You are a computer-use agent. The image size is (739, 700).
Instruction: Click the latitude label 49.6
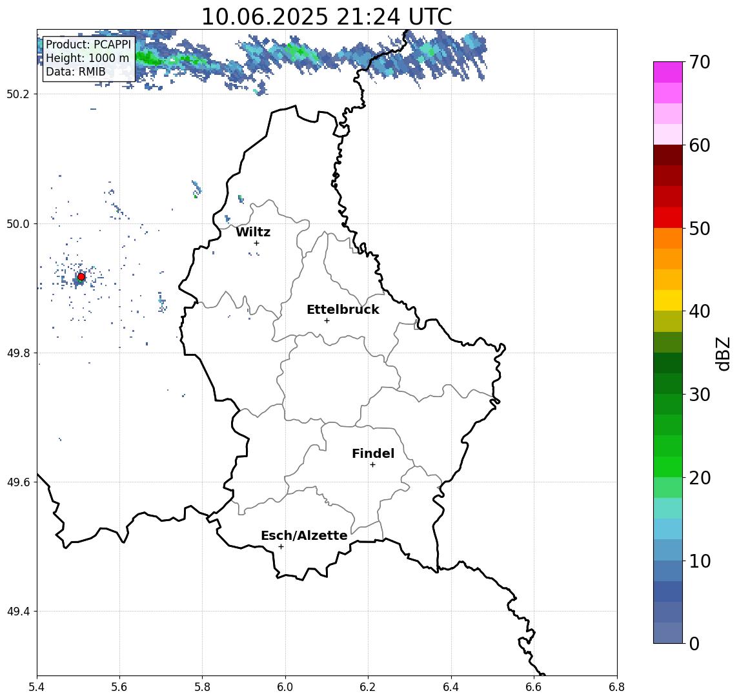click(x=18, y=482)
